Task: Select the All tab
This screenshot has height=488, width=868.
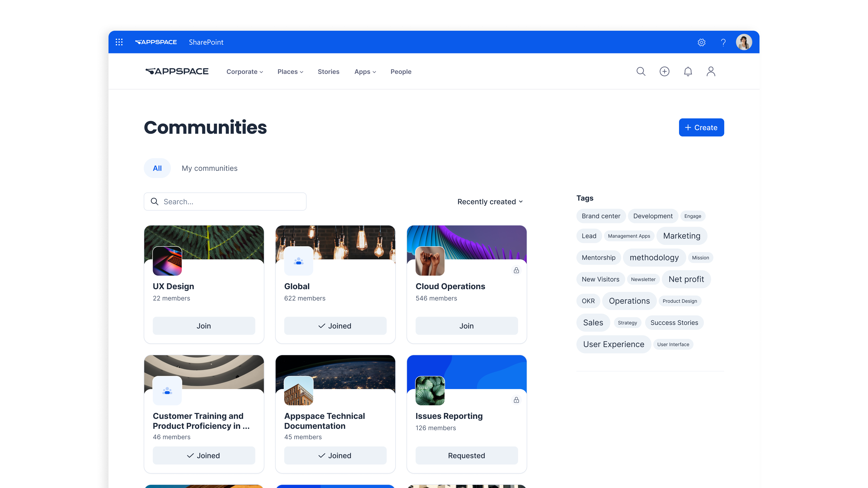Action: click(x=157, y=168)
